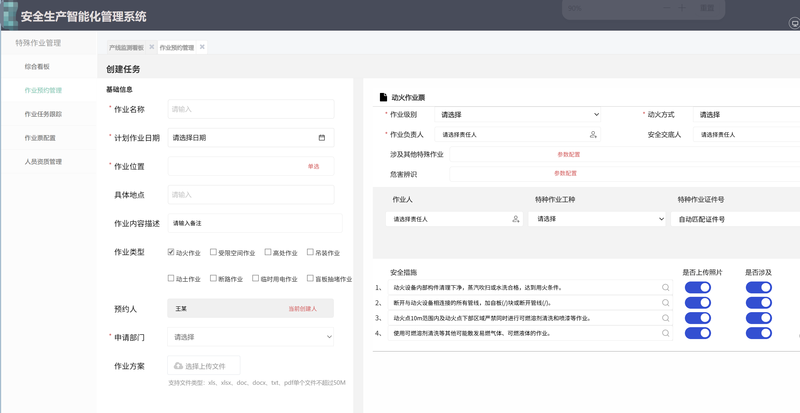800x413 pixels.
Task: Toggle 是否上传照片 switch for measure 1
Action: (697, 287)
